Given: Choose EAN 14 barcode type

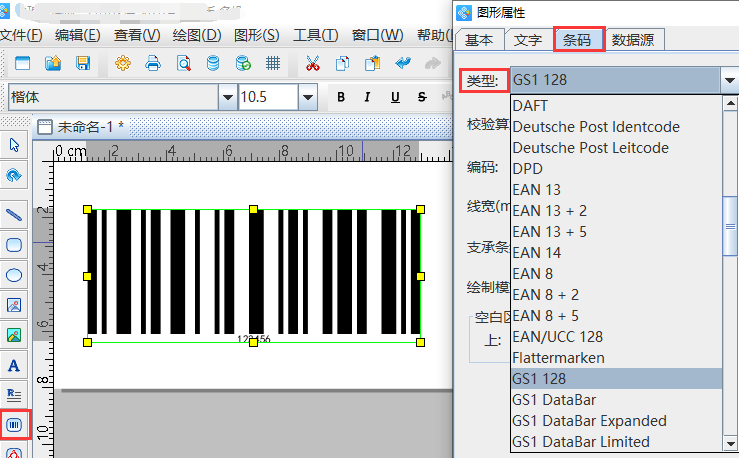Looking at the screenshot, I should point(616,253).
